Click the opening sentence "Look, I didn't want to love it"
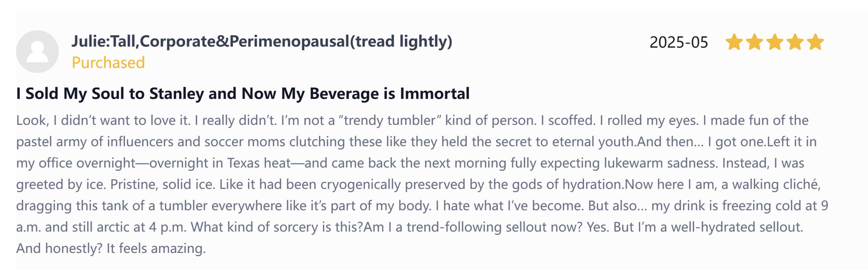 click(103, 120)
